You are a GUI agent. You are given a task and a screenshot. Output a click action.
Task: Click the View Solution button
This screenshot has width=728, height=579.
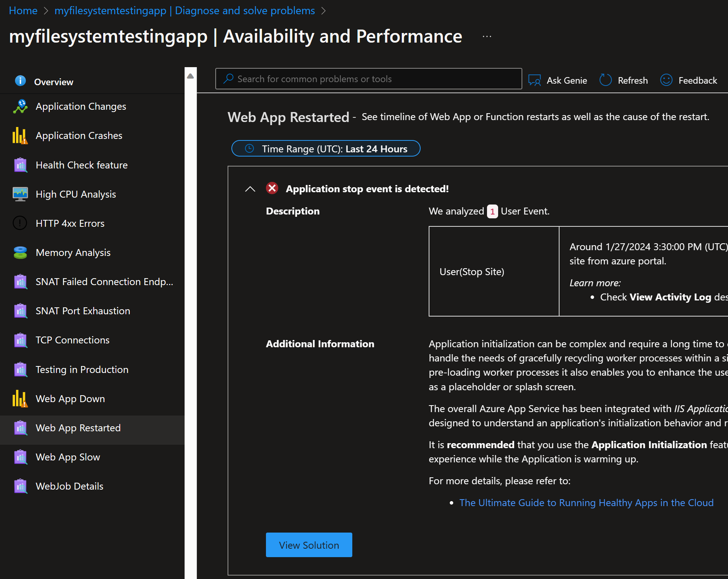point(309,545)
